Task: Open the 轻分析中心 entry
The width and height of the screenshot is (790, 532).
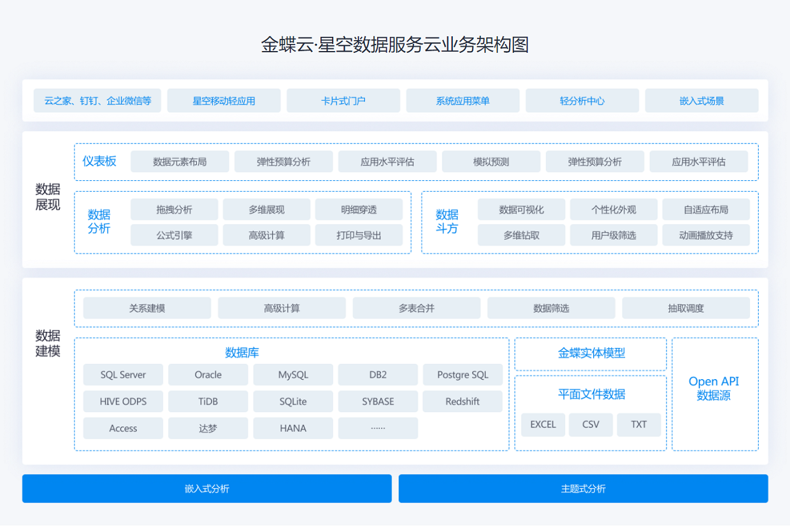Action: [582, 101]
